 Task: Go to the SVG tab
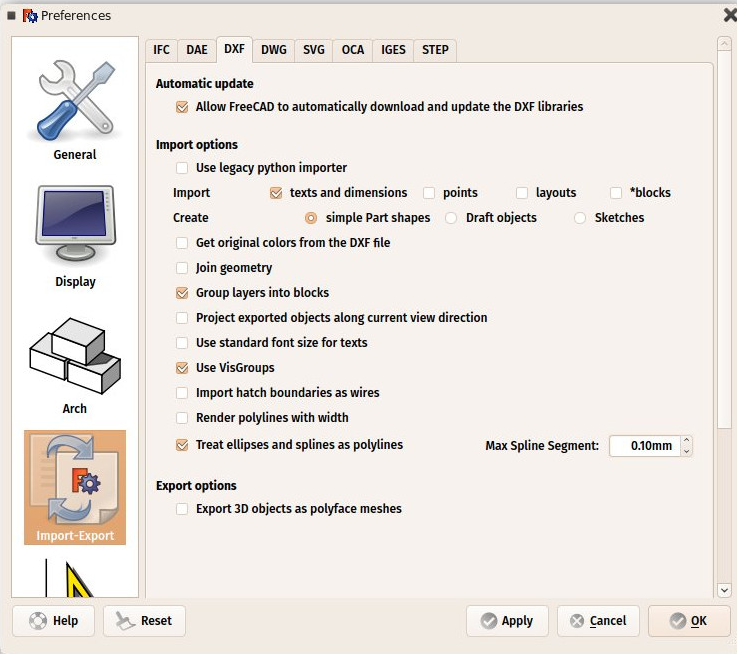tap(314, 50)
